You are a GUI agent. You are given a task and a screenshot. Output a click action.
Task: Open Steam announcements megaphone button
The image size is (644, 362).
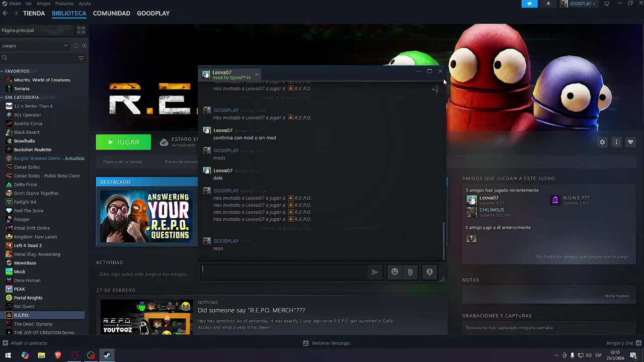coord(529,4)
